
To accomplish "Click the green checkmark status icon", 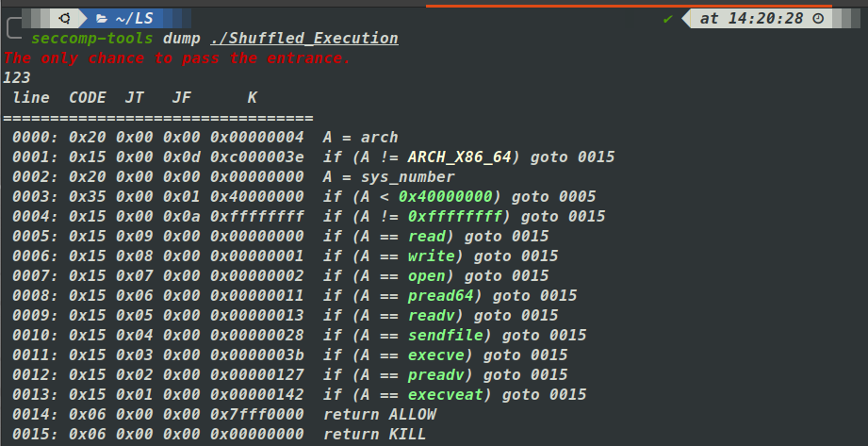I will (x=668, y=18).
